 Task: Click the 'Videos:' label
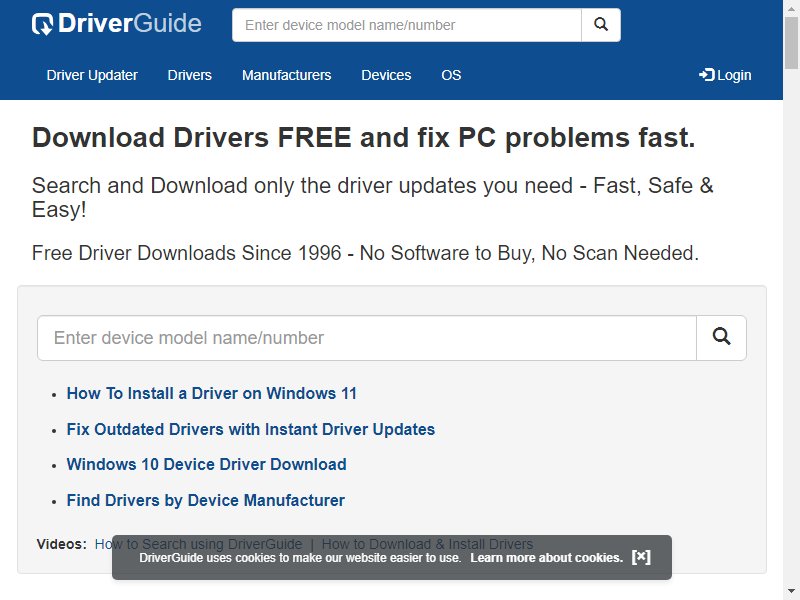(62, 544)
